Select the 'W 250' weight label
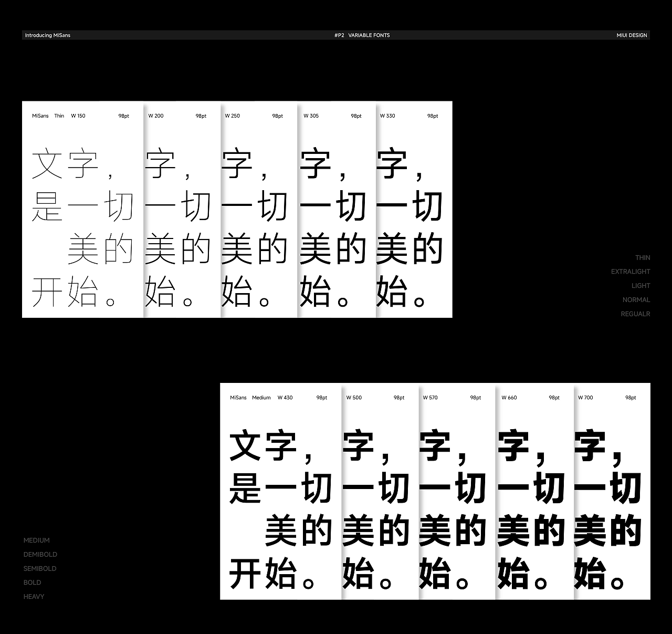 (x=232, y=116)
